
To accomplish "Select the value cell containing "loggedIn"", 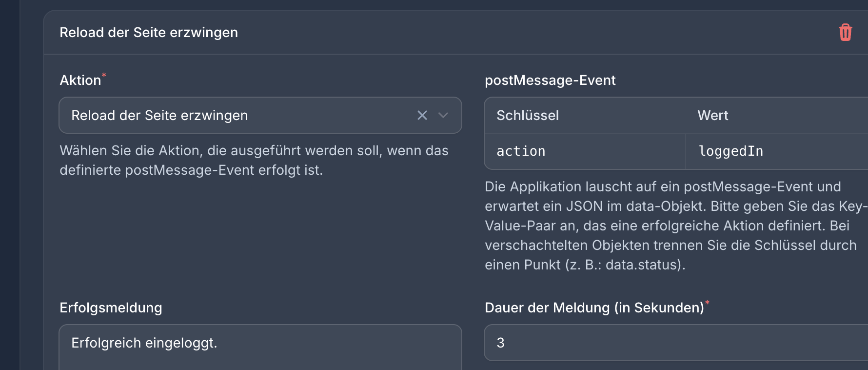I will (730, 151).
